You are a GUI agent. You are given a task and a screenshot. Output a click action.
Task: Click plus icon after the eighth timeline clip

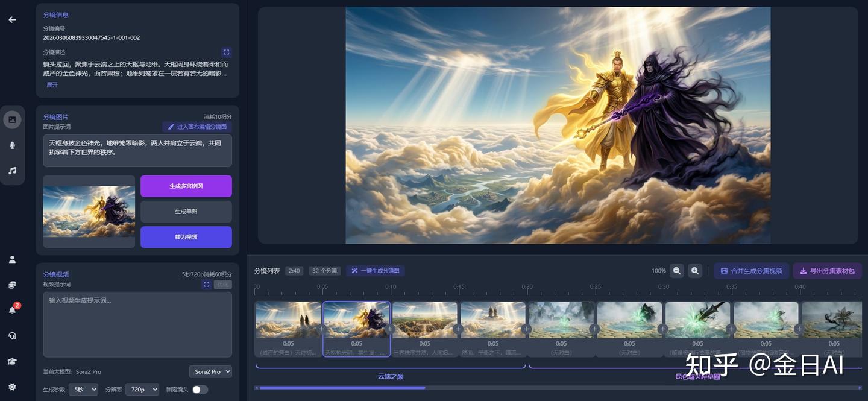799,329
